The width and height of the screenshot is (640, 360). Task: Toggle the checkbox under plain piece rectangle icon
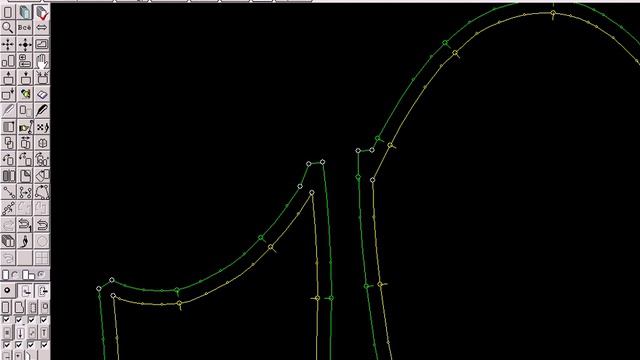point(7,320)
